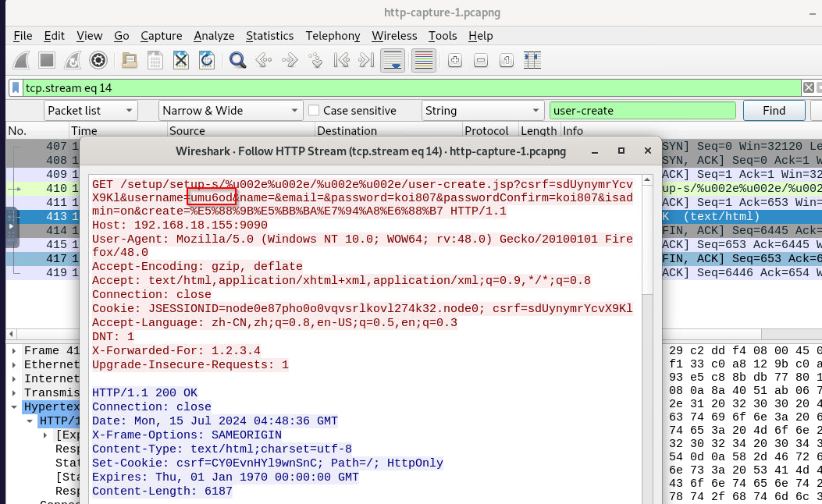Image resolution: width=822 pixels, height=504 pixels.
Task: Open the Statistics menu
Action: click(x=269, y=36)
